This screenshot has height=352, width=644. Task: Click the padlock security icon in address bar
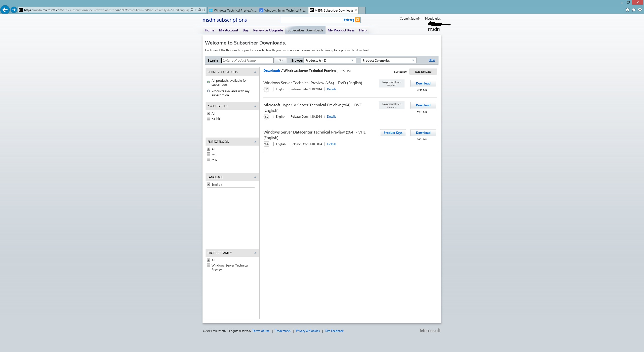[x=199, y=10]
